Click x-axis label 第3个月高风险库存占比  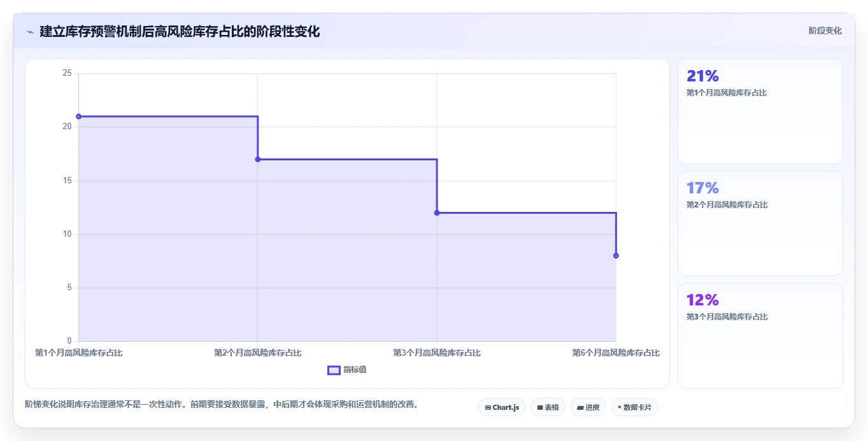[x=437, y=353]
